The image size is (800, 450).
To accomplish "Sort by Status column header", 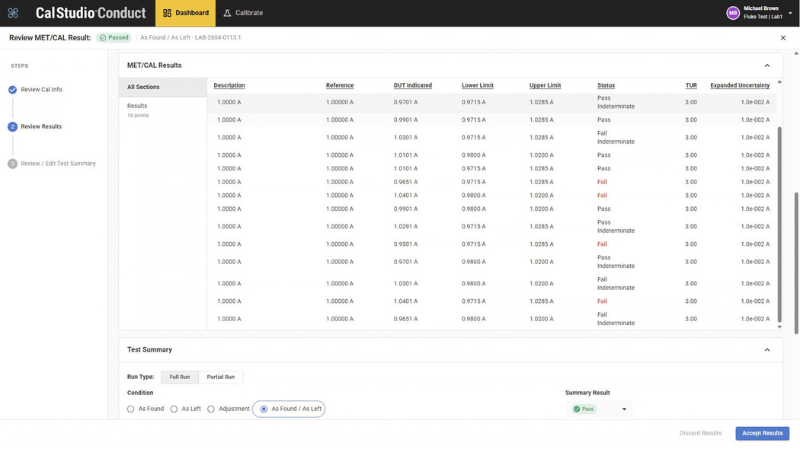I will 606,85.
